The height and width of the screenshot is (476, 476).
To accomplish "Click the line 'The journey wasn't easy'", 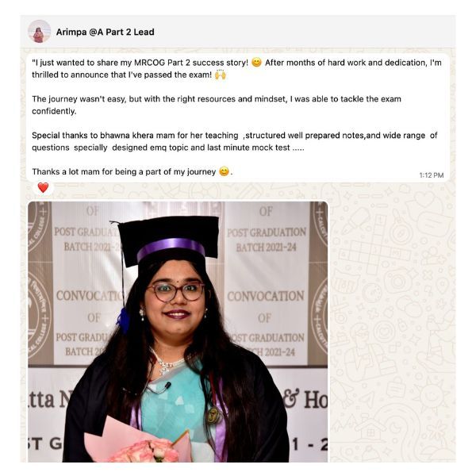I will coord(217,99).
